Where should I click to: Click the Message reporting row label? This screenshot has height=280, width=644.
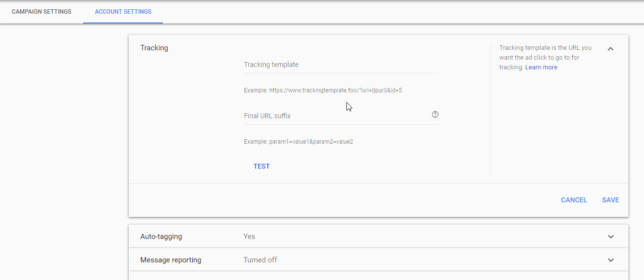(x=171, y=260)
